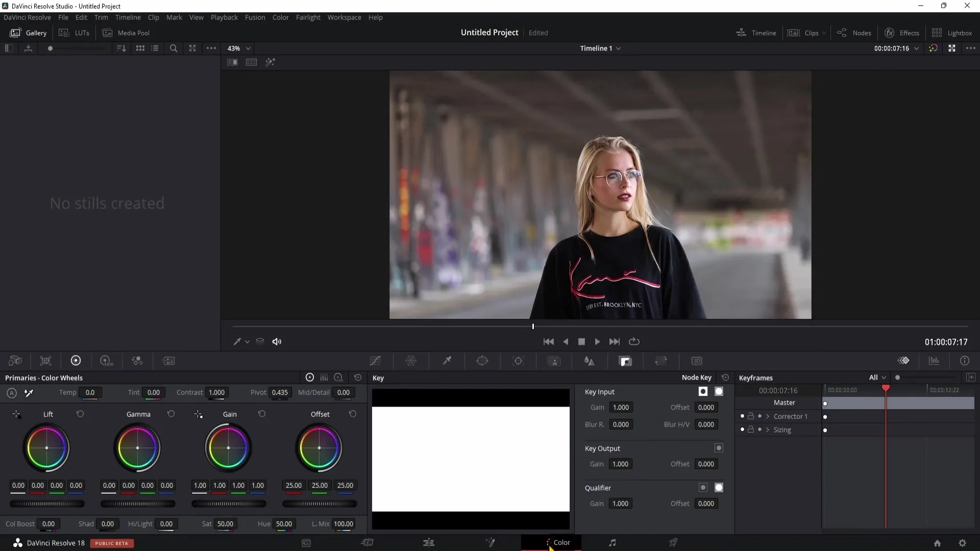Open the Color menu
Image resolution: width=980 pixels, height=551 pixels.
point(281,17)
